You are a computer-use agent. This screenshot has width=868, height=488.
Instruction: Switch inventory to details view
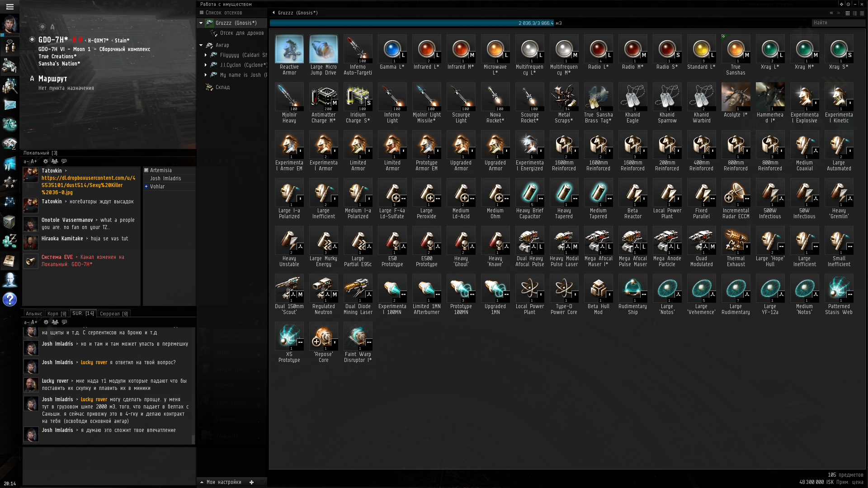pos(855,13)
